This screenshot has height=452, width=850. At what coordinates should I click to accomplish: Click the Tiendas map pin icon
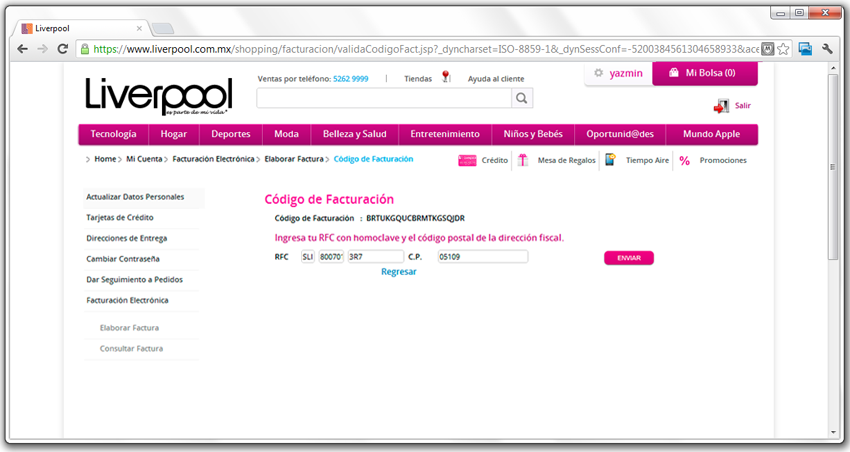click(446, 77)
